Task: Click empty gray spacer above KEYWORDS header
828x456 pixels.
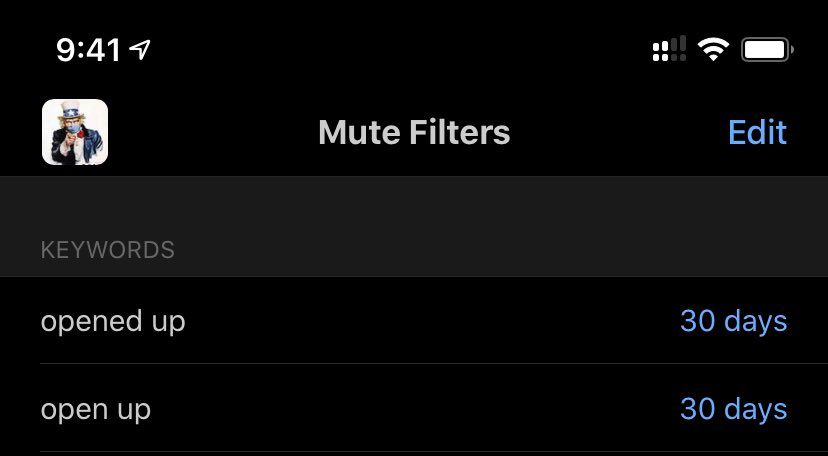Action: point(414,205)
